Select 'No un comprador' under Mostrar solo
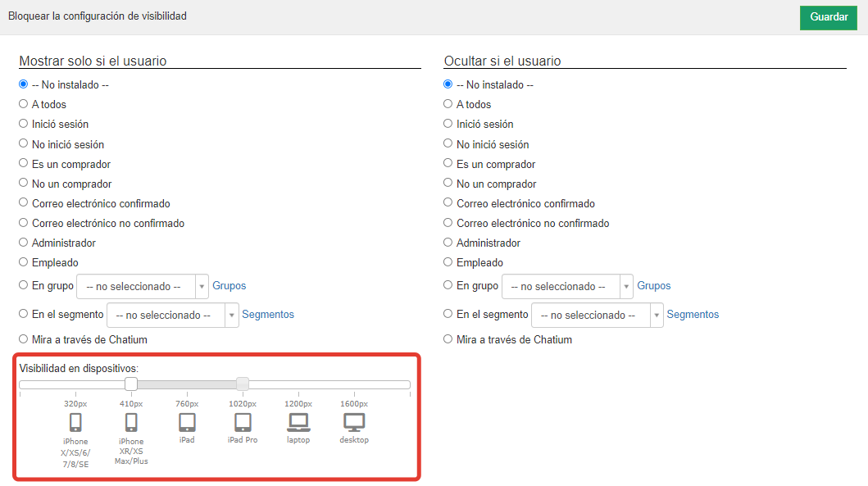 (x=23, y=183)
